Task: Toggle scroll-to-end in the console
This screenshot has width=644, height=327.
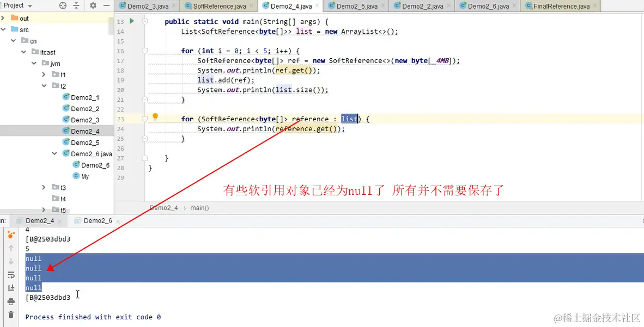Action: pos(11,288)
